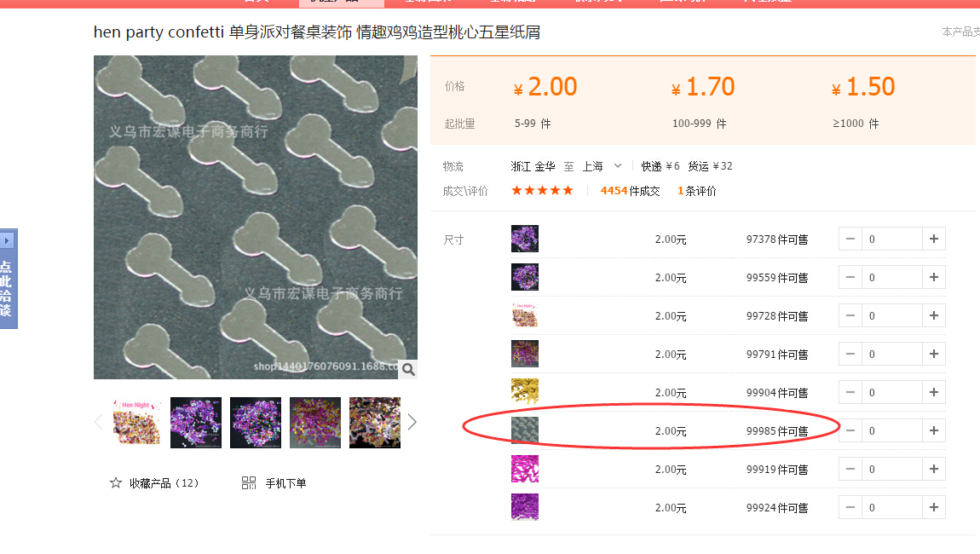Screen dimensions: 980x554
Task: Click the plus button in first size row
Action: click(934, 239)
